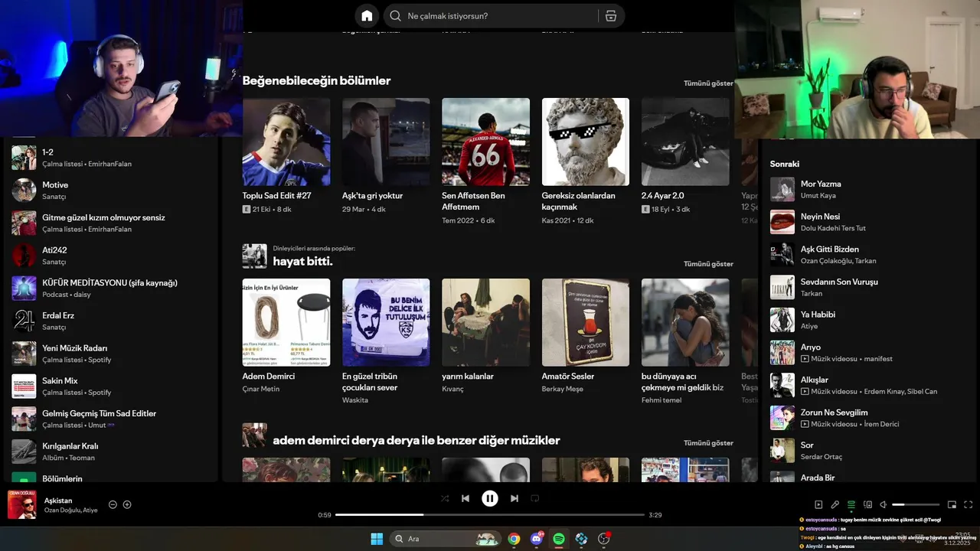Show all in Beğenebileceğin bölümler
The width and height of the screenshot is (980, 551).
click(x=708, y=83)
